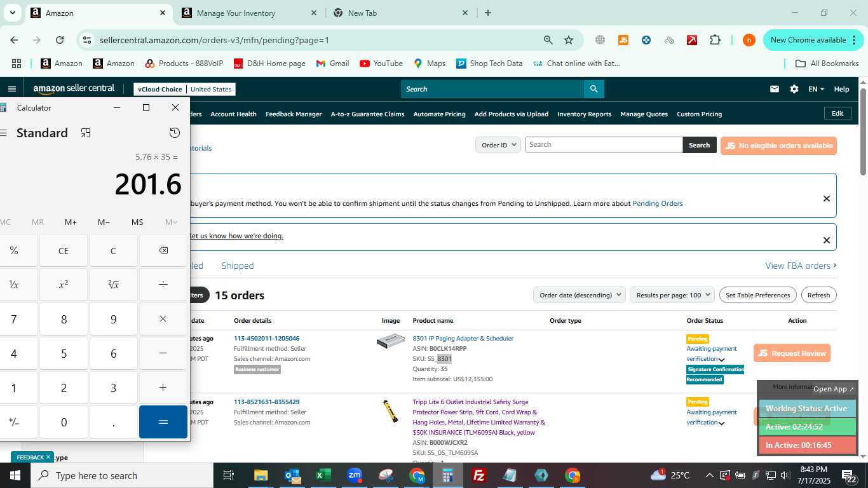868x488 pixels.
Task: Open the Order ID search type dropdown
Action: point(498,145)
